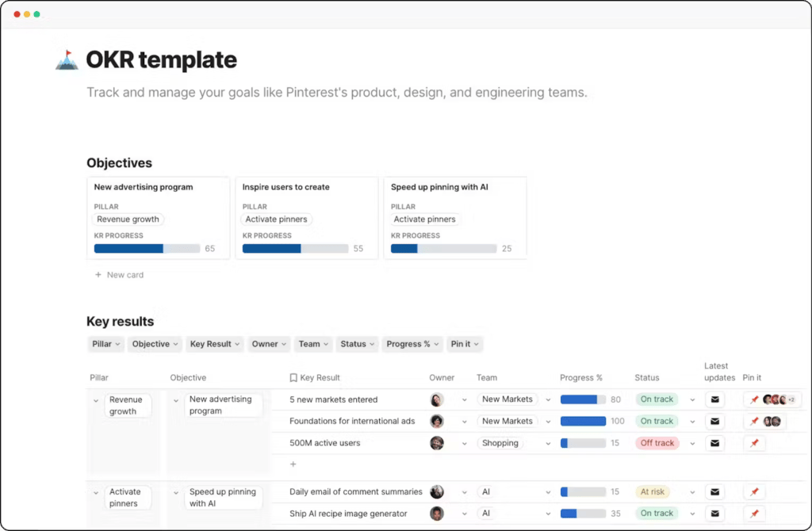Collapse the New advertising program objective group

point(176,401)
